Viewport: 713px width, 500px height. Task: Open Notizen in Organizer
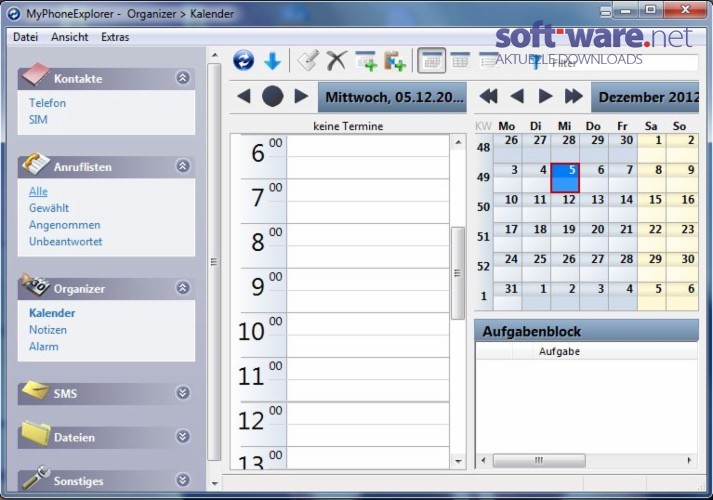pyautogui.click(x=48, y=330)
